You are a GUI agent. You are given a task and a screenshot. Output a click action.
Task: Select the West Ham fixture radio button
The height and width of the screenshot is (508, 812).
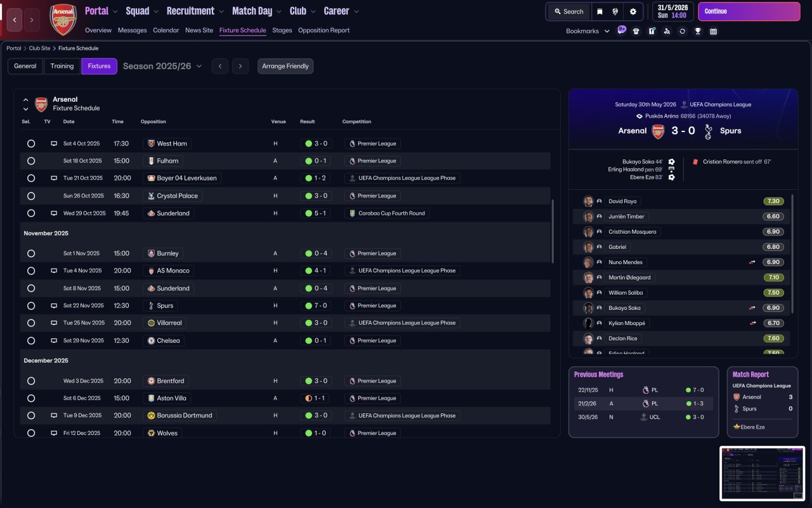click(31, 144)
